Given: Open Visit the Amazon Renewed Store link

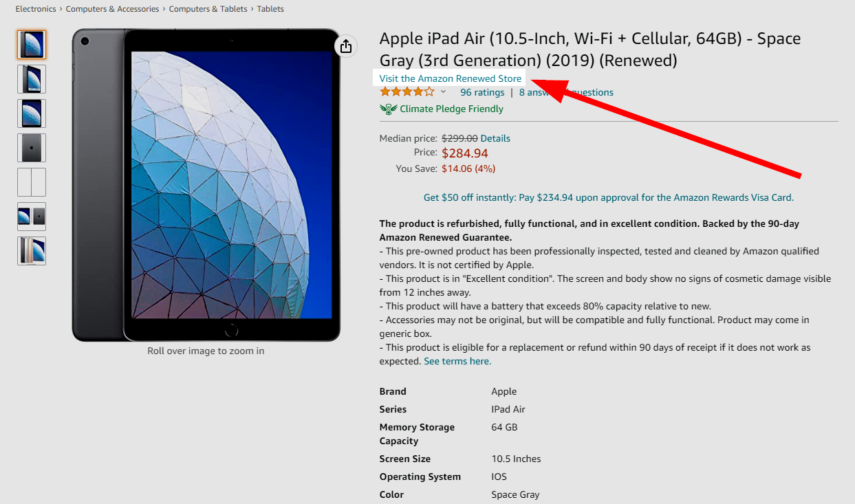Looking at the screenshot, I should (x=451, y=78).
